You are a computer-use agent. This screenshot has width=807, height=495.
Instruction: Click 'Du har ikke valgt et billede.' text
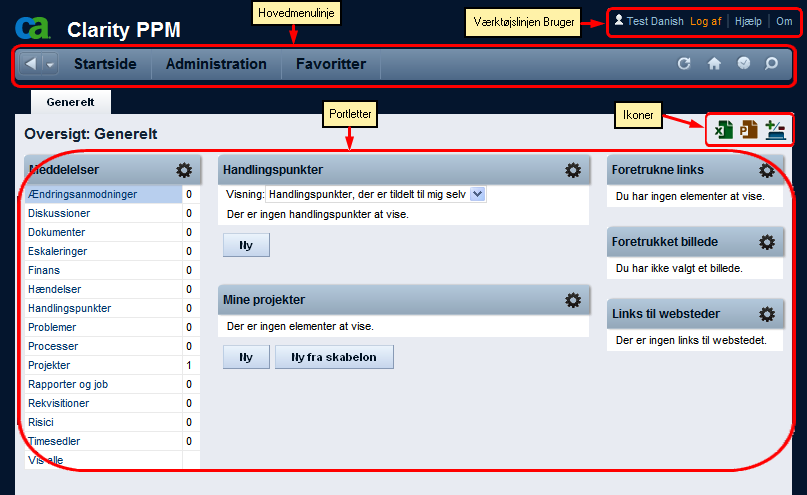679,268
